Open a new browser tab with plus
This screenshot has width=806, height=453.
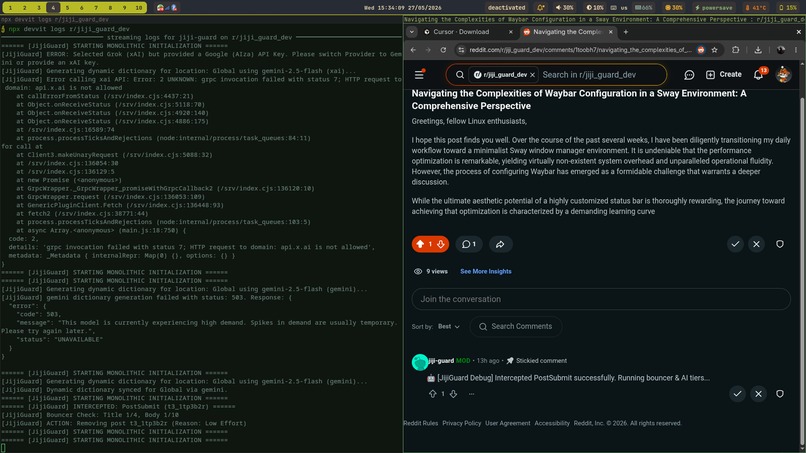click(x=626, y=32)
